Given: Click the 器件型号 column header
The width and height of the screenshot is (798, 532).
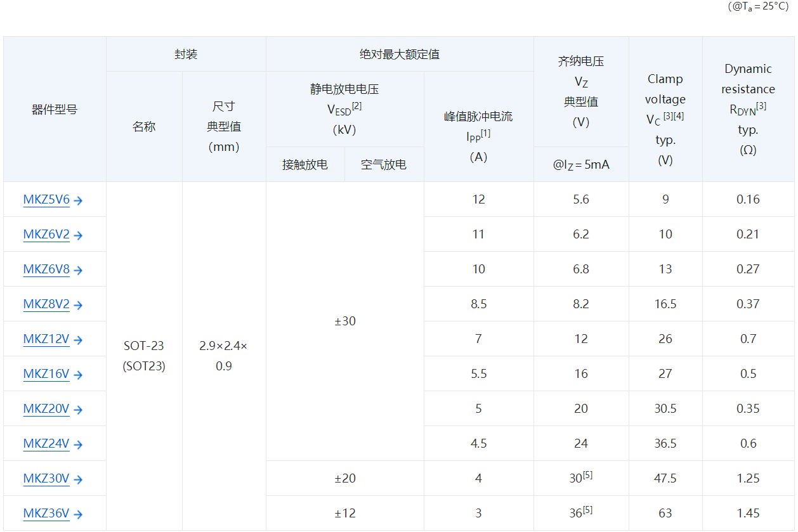Looking at the screenshot, I should [x=55, y=110].
